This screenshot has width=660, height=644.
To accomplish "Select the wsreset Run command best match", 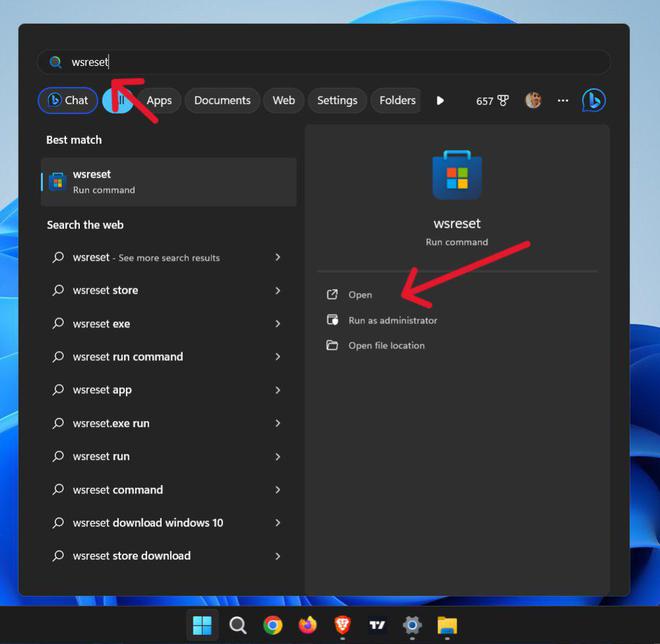I will (169, 182).
